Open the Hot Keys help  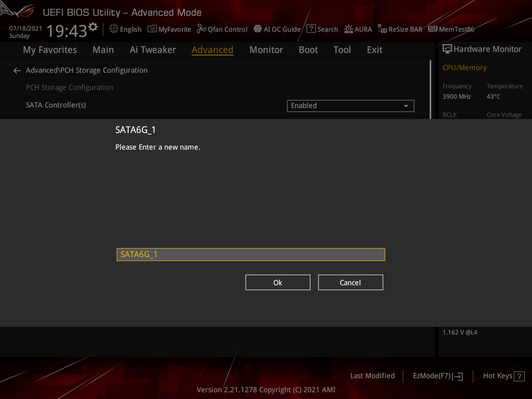click(x=503, y=376)
